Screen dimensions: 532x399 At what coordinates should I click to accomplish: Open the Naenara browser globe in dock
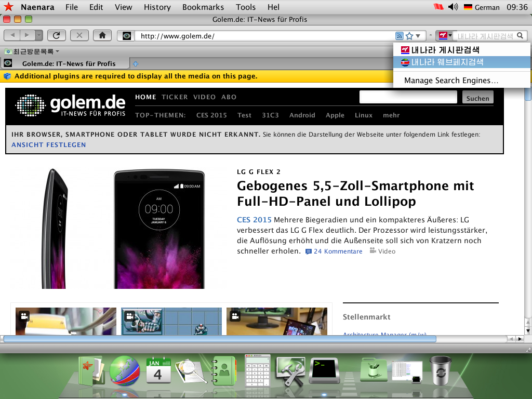tap(125, 370)
